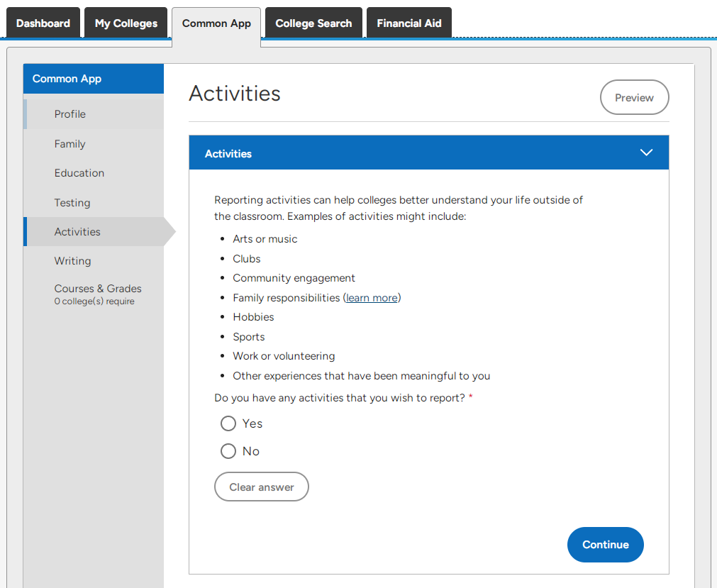Open Writing section in sidebar
Screen dimensions: 717x588
94,261
